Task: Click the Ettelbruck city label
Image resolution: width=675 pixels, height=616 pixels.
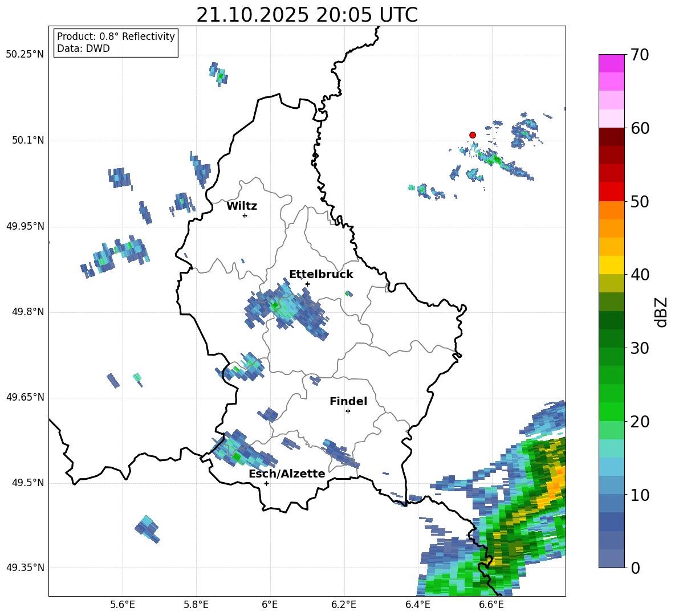Action: [321, 275]
